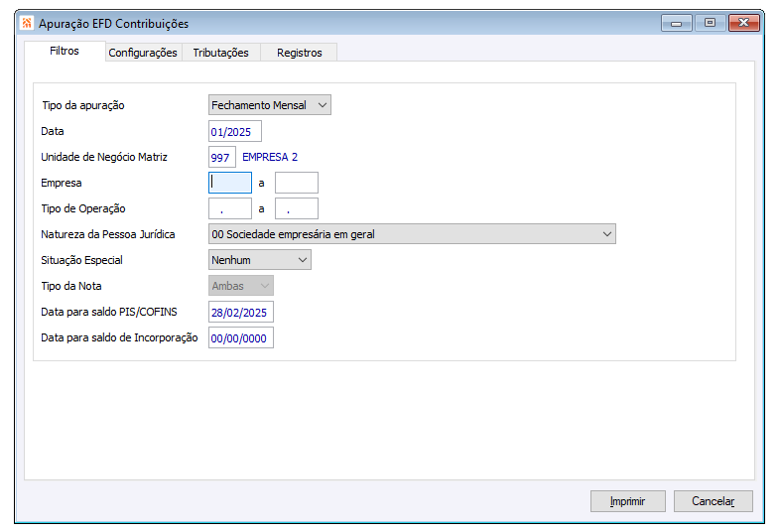Open the Tipo da apuração dropdown

(270, 105)
